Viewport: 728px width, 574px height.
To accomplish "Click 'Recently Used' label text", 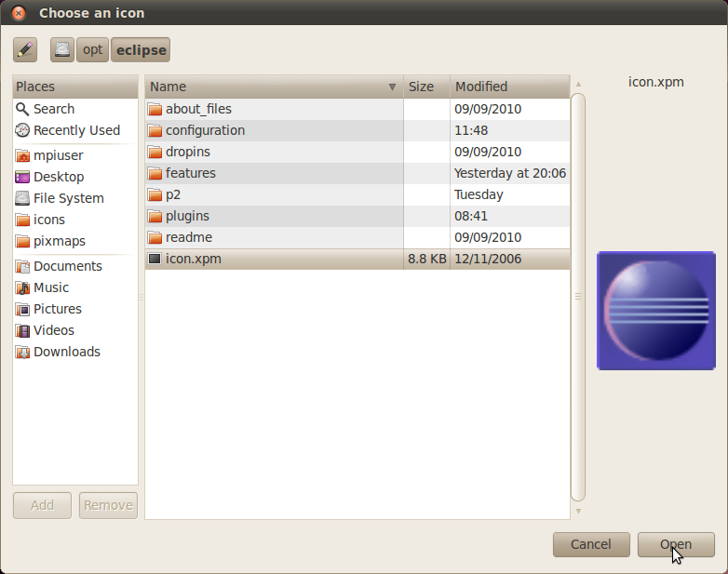I will tap(76, 130).
